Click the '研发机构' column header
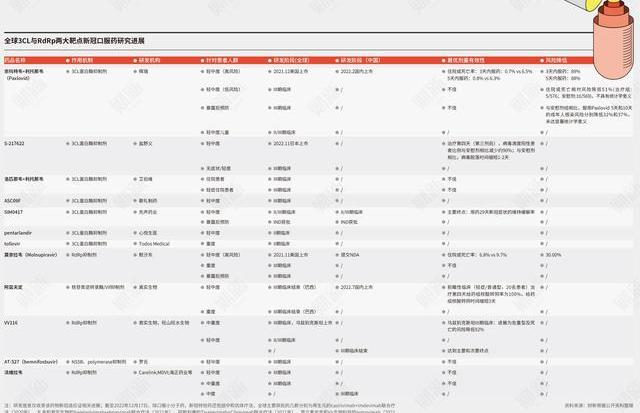640x413 pixels. [x=150, y=60]
